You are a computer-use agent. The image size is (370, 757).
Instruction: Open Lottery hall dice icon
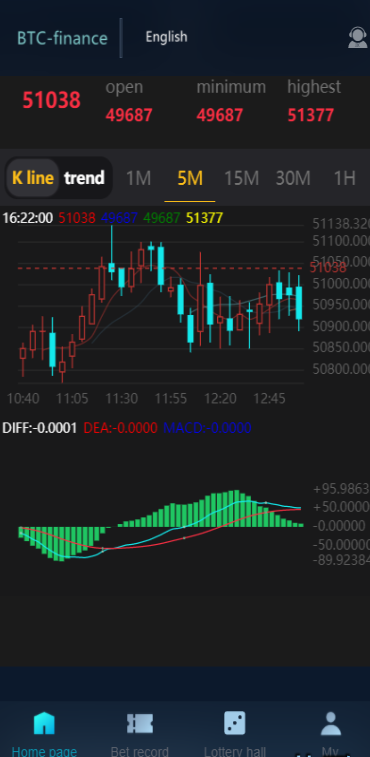[235, 723]
